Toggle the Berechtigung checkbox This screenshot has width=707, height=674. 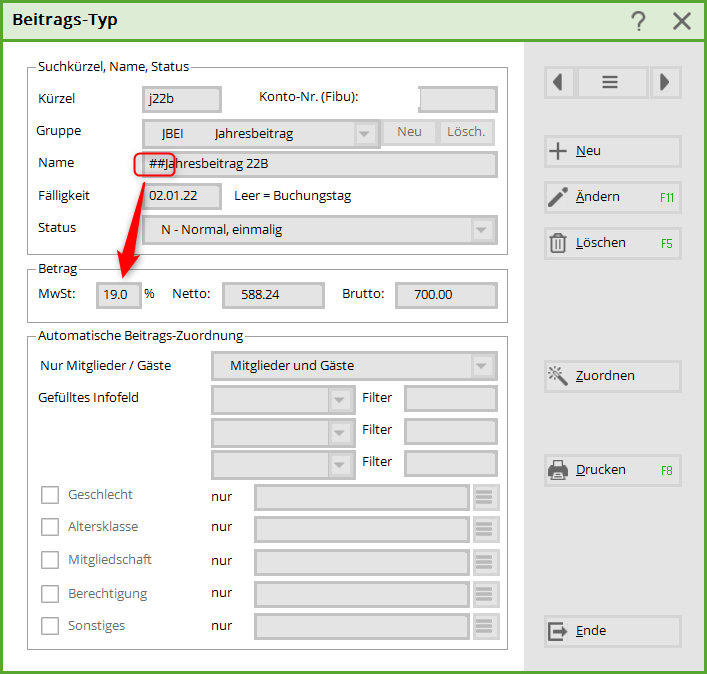click(50, 594)
